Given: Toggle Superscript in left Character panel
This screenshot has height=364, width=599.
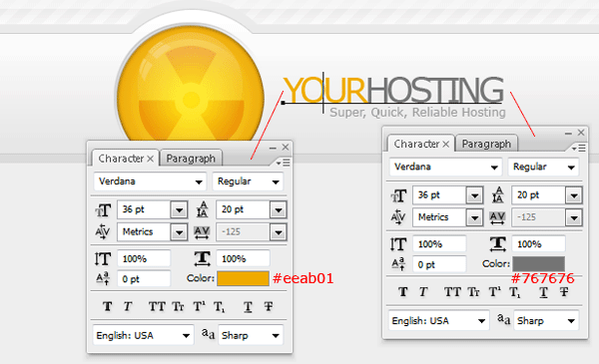Looking at the screenshot, I should (199, 306).
